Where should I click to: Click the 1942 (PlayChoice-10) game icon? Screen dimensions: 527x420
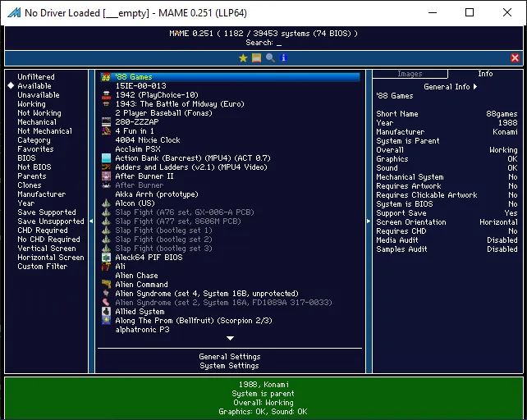coord(106,95)
